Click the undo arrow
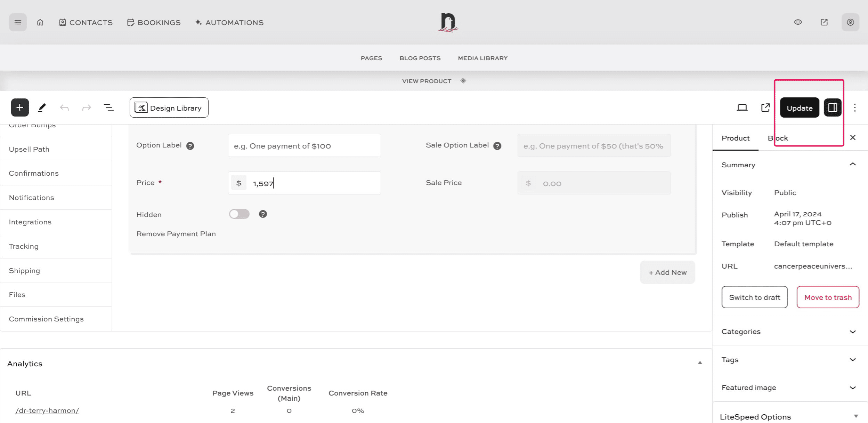Screen dimensions: 868x423 64,107
